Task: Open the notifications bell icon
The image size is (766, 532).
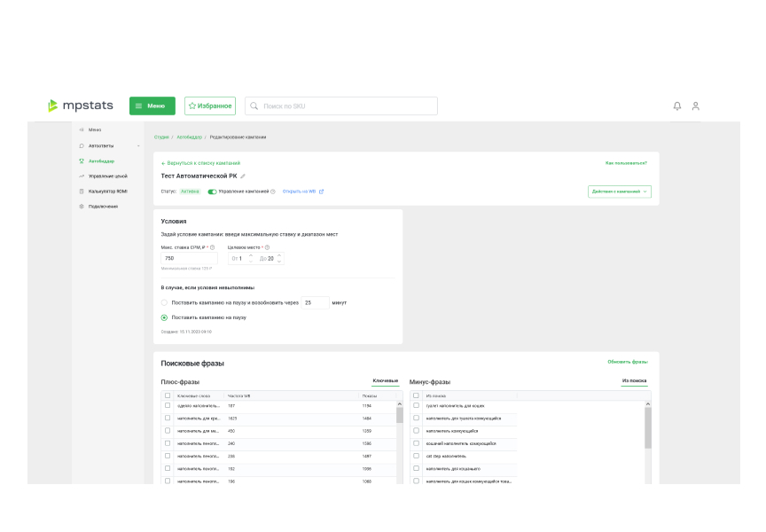Action: (x=677, y=106)
